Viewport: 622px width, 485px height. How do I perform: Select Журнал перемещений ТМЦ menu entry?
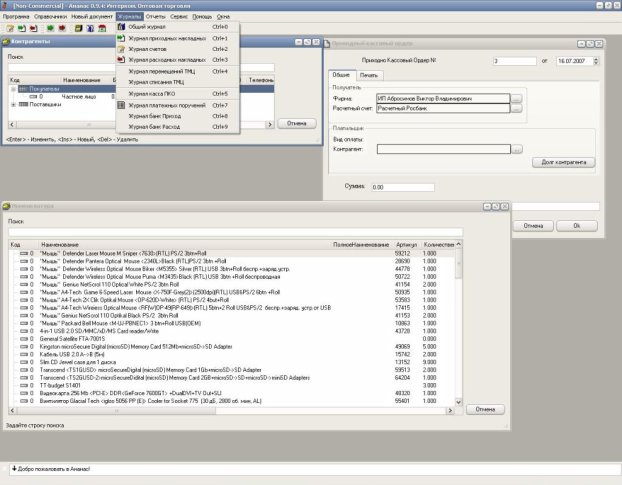click(x=178, y=71)
